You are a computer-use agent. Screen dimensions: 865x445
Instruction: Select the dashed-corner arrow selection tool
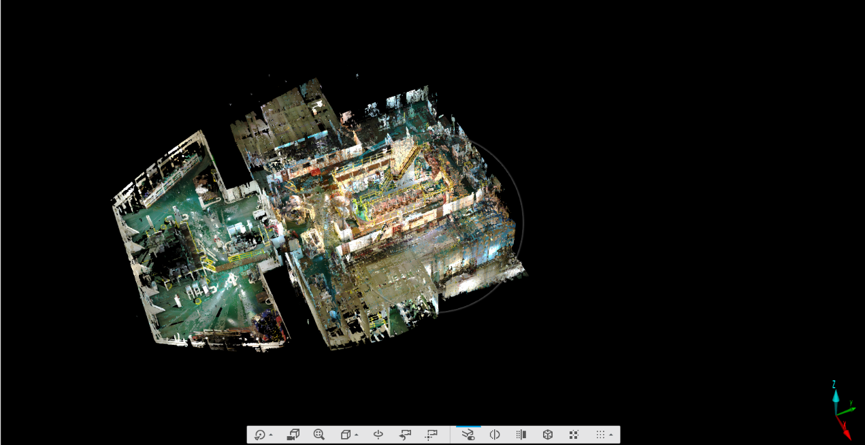[432, 435]
